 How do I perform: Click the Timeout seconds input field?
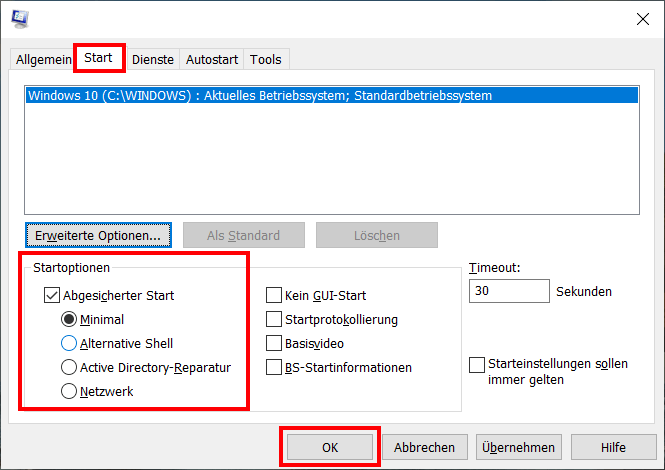509,291
